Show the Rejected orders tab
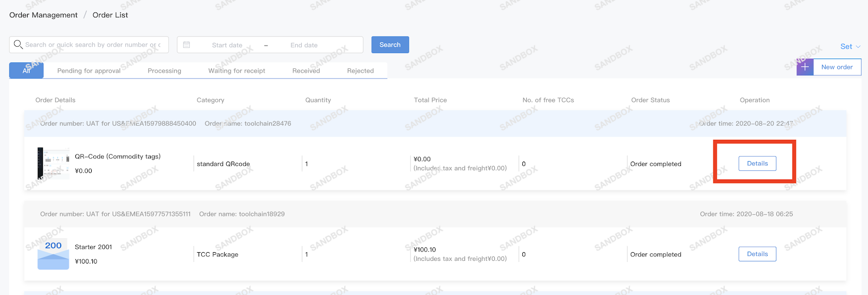868x295 pixels. coord(360,70)
